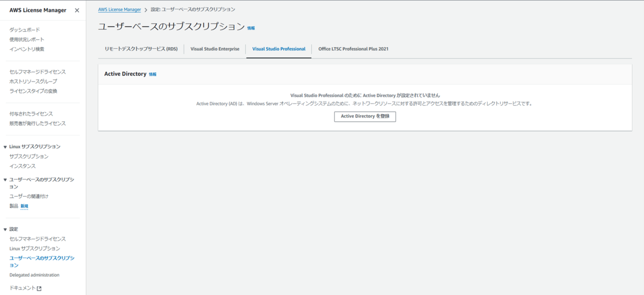The width and height of the screenshot is (644, 295).
Task: Go to ダッシュボード in sidebar
Action: [25, 29]
